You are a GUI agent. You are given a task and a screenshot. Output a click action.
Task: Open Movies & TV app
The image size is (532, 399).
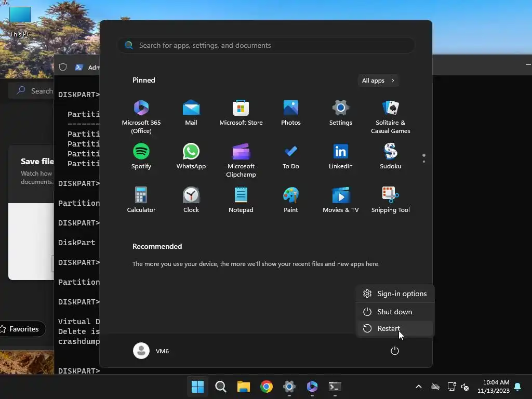click(x=341, y=200)
